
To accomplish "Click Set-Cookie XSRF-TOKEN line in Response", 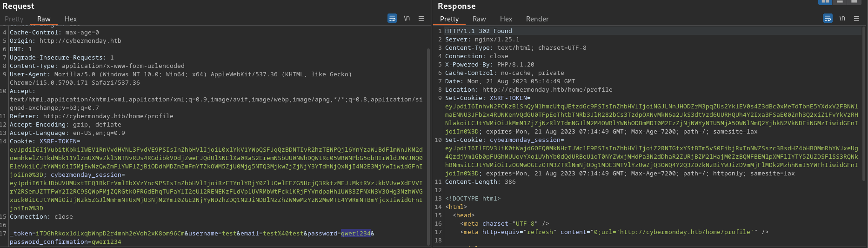I will click(x=488, y=98).
